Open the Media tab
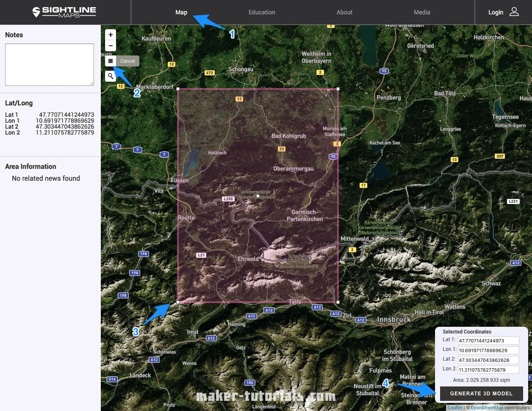Viewport: 532px width, 411px height. (422, 12)
